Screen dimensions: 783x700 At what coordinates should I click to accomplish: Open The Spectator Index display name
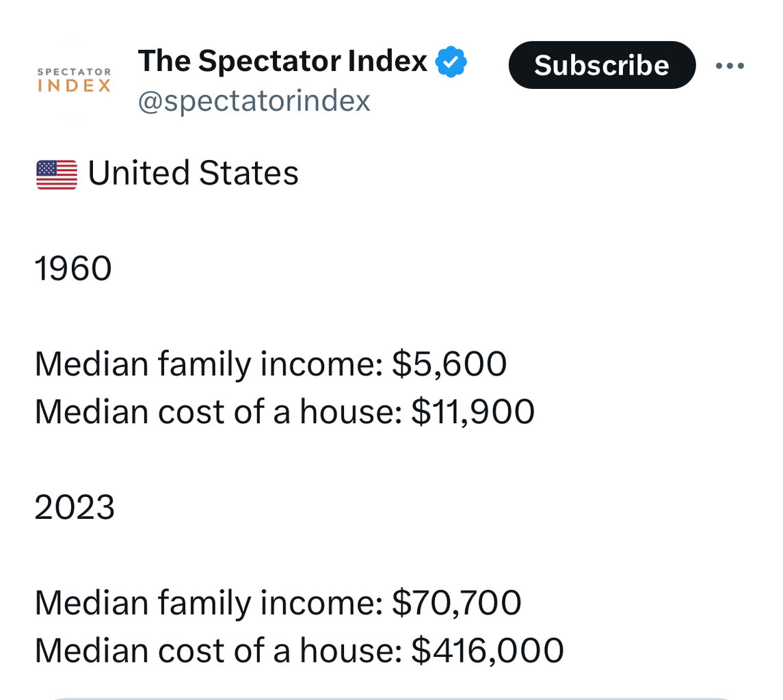pyautogui.click(x=282, y=61)
